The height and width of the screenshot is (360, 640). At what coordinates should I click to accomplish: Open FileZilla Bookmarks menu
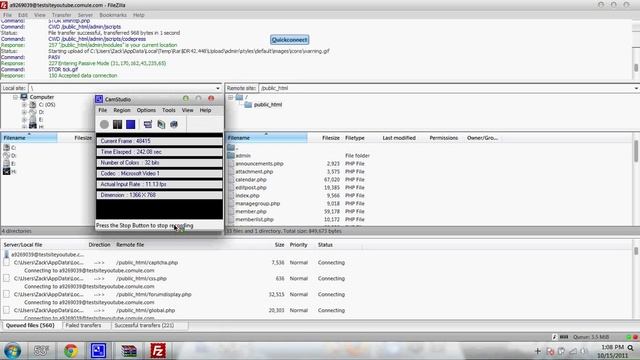pyautogui.click(x=113, y=15)
